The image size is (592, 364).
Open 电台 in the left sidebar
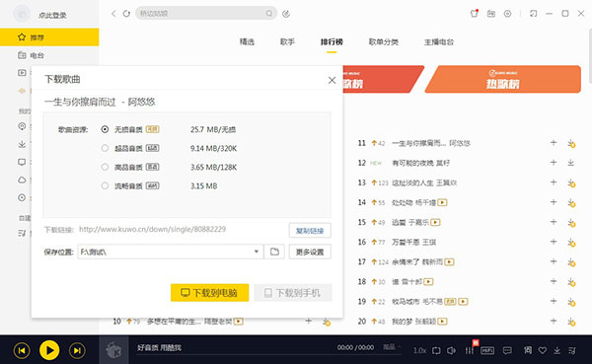click(49, 55)
